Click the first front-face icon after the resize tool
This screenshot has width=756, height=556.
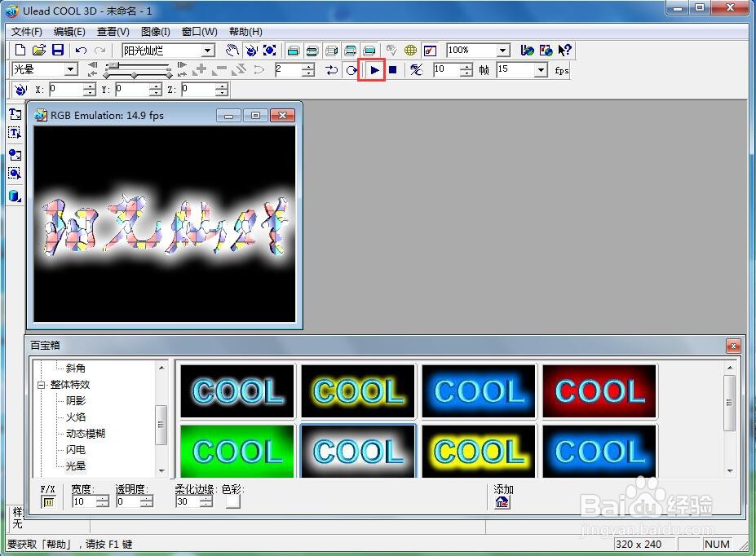pos(293,50)
